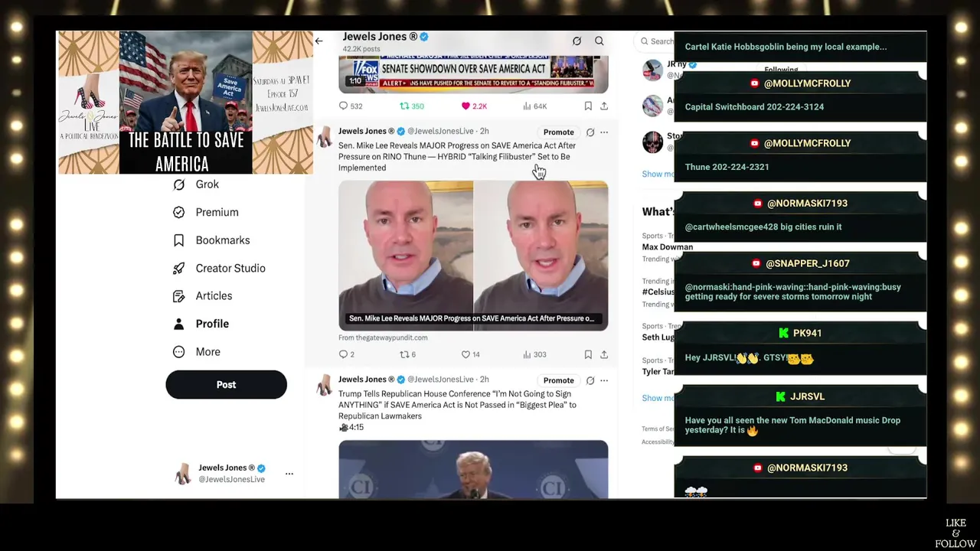Bookmark the Mike Lee SAVE America post
The width and height of the screenshot is (980, 551).
tap(588, 354)
